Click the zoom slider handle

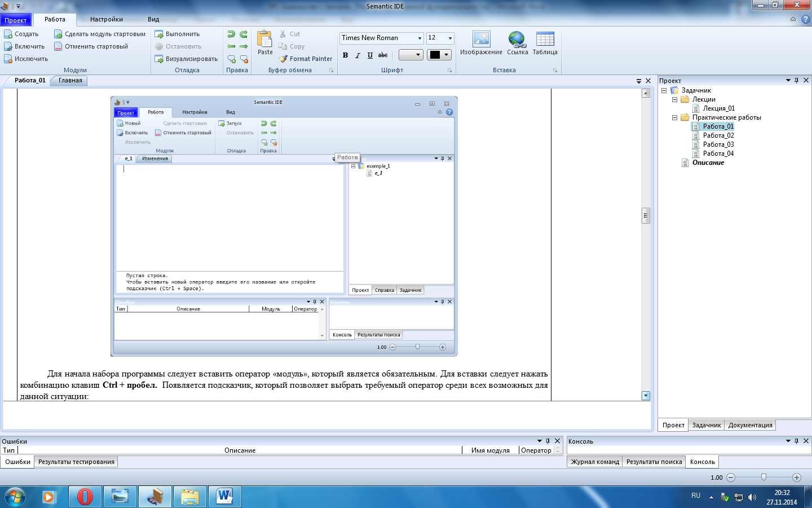[764, 478]
